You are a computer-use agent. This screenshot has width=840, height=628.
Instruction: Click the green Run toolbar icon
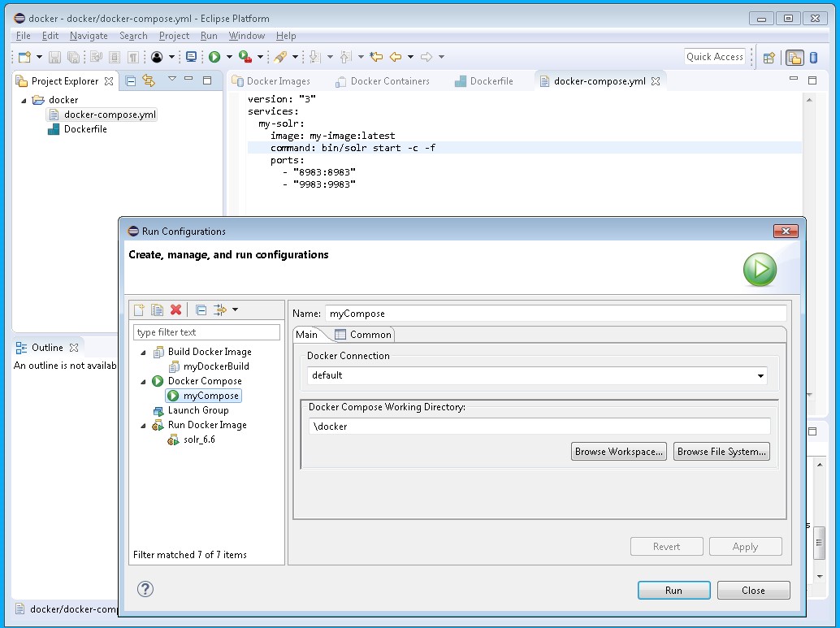214,57
